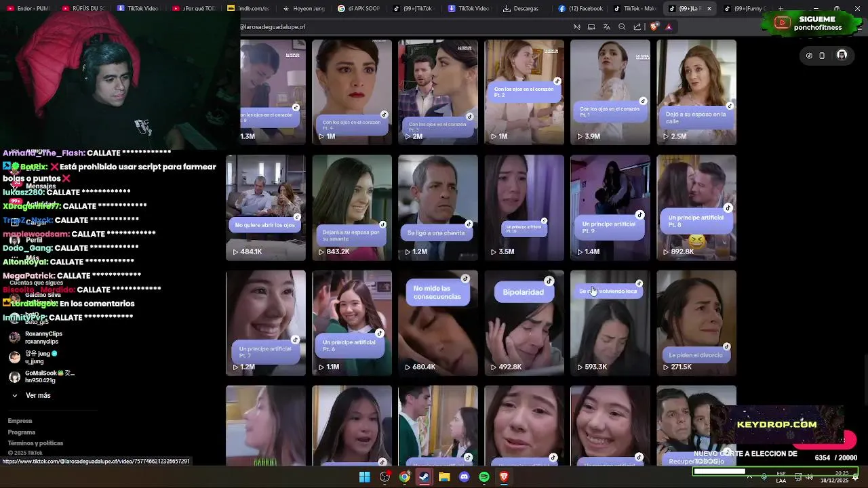The height and width of the screenshot is (488, 868).
Task: Expand the Ver más accounts list
Action: pos(31,395)
